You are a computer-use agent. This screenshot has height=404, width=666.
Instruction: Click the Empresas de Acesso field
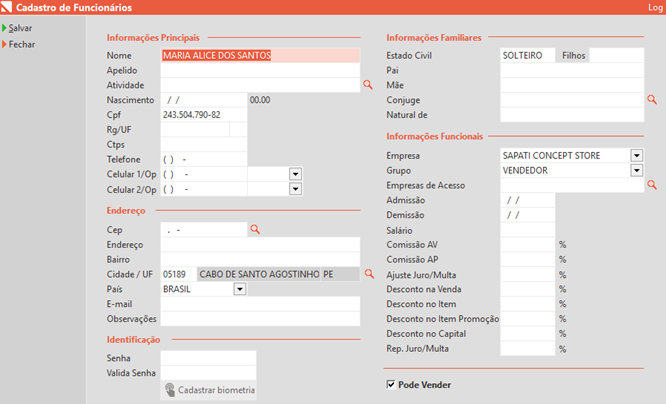click(572, 185)
